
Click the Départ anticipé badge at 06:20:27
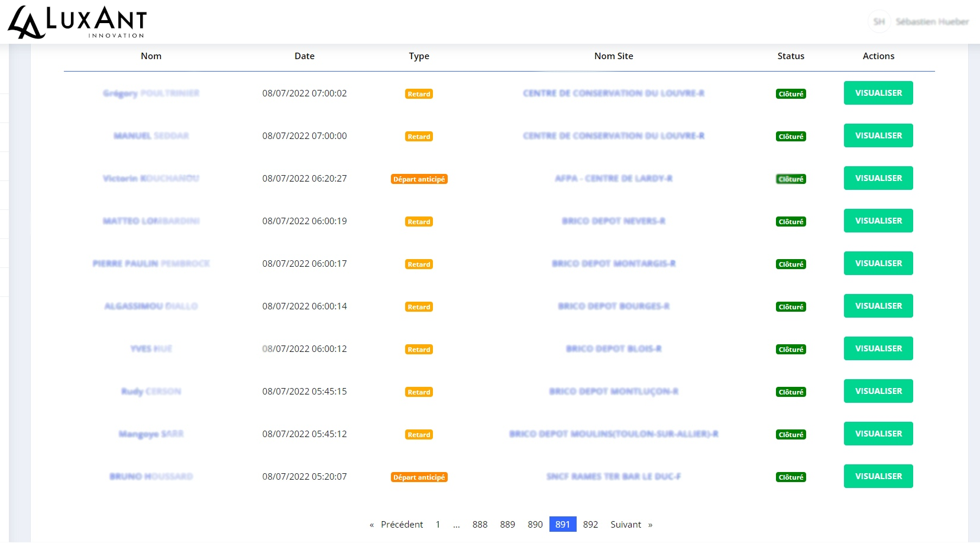point(419,179)
